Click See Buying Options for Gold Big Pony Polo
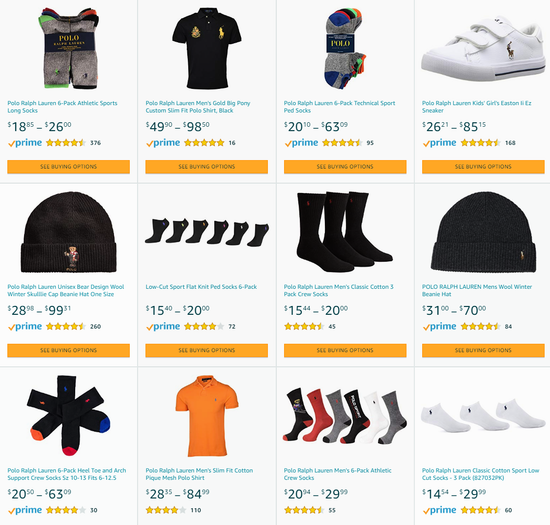This screenshot has width=550, height=525. 207,167
